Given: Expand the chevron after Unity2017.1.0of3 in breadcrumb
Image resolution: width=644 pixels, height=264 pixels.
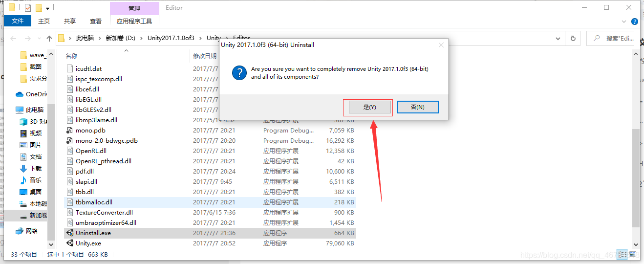Looking at the screenshot, I should click(200, 38).
